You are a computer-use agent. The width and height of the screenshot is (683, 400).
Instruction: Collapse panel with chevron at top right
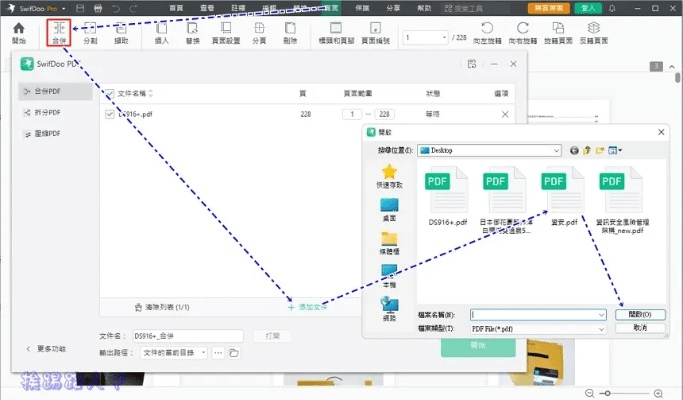tap(672, 67)
